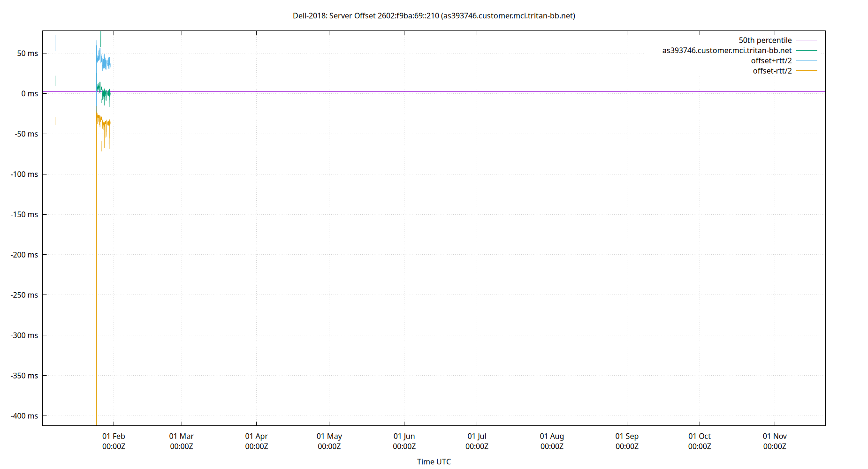
Task: Click the 50th percentile legend line sample
Action: click(806, 40)
